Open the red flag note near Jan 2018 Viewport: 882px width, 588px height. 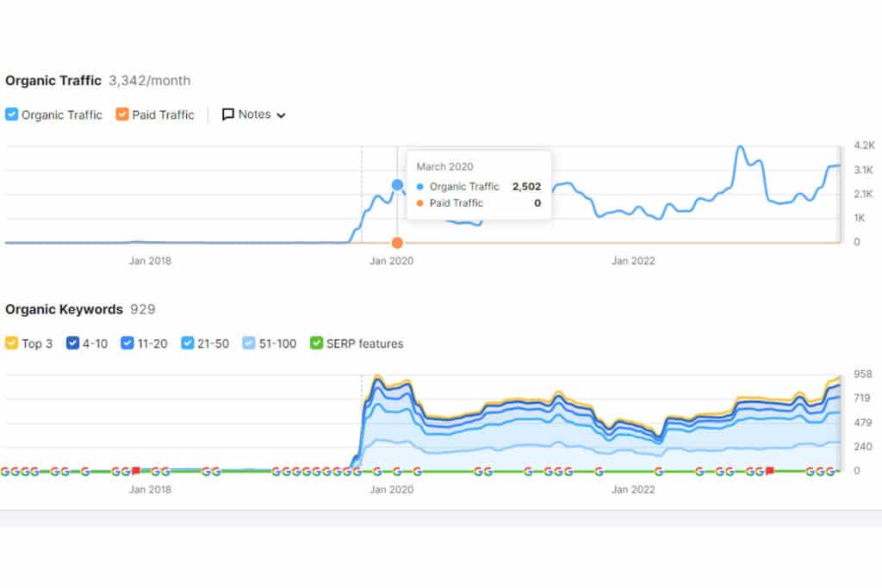135,471
